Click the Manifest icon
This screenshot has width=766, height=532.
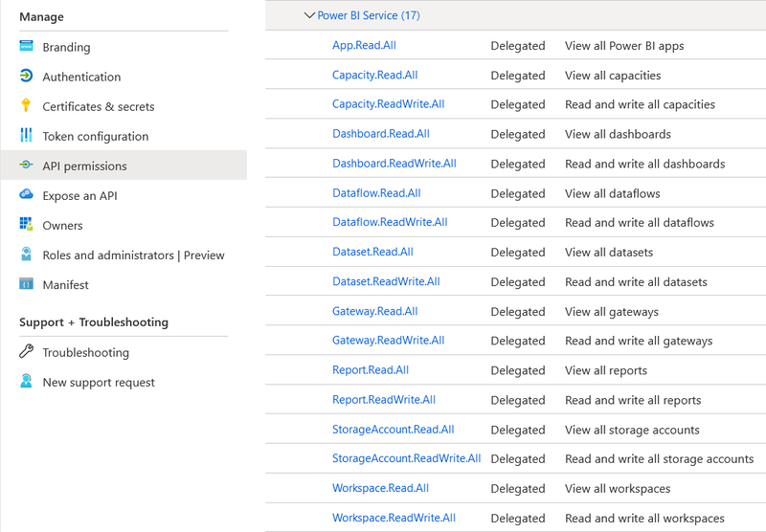(26, 283)
